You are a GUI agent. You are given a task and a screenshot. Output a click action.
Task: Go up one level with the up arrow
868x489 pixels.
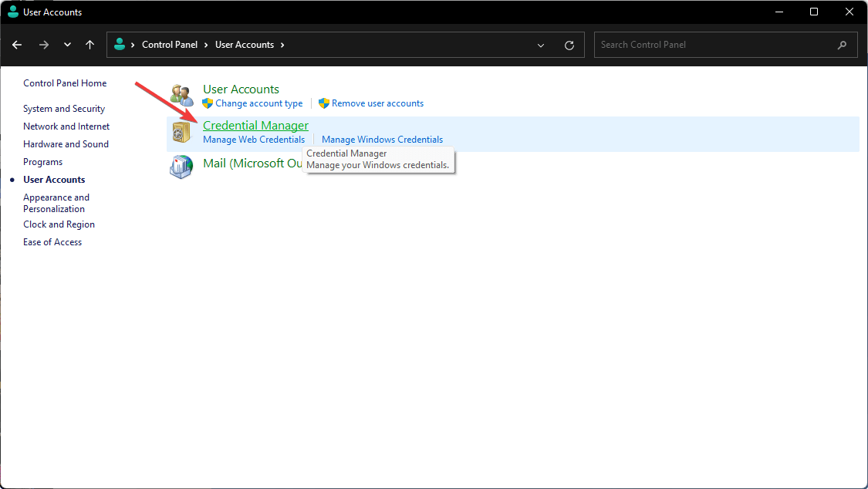[90, 45]
